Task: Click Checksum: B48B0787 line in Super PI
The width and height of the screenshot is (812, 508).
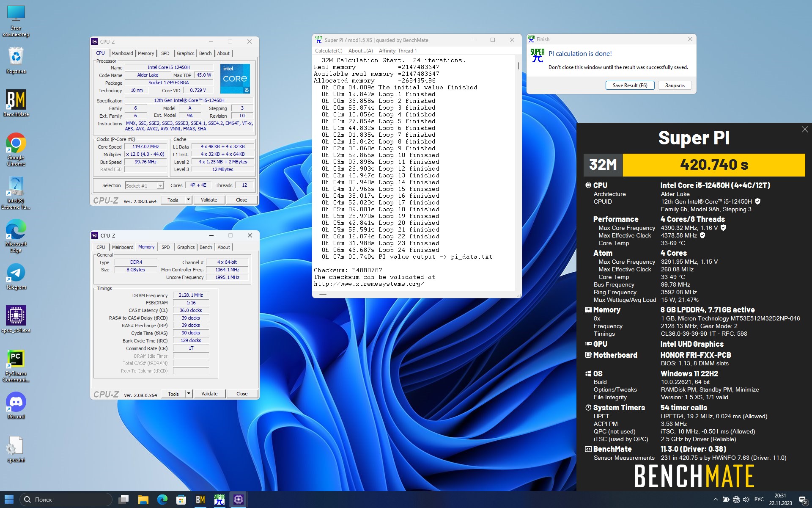Action: click(348, 270)
